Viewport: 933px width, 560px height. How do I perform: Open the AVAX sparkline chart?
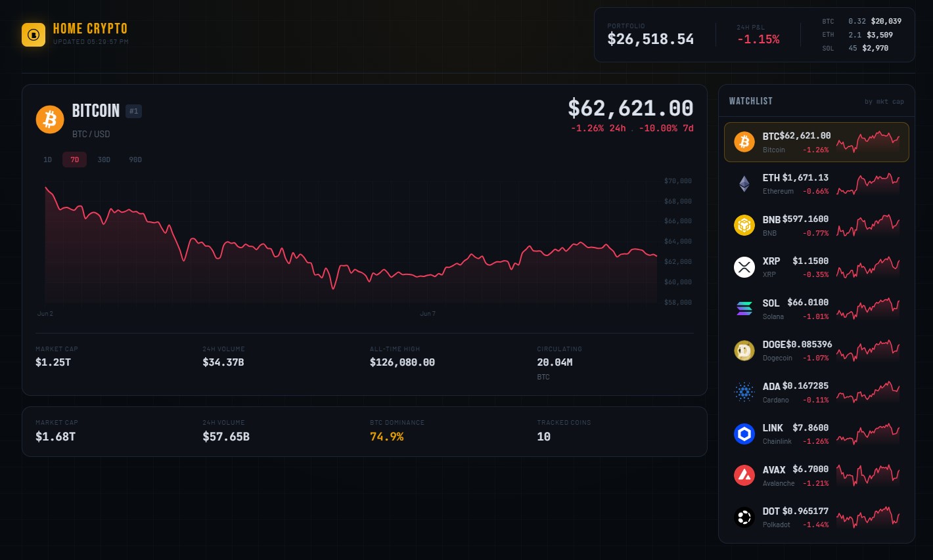coord(868,475)
